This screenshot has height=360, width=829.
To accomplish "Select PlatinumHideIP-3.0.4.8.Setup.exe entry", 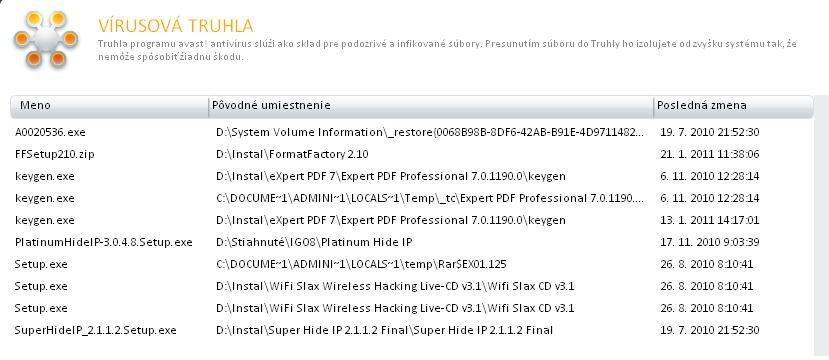I will coord(411,242).
